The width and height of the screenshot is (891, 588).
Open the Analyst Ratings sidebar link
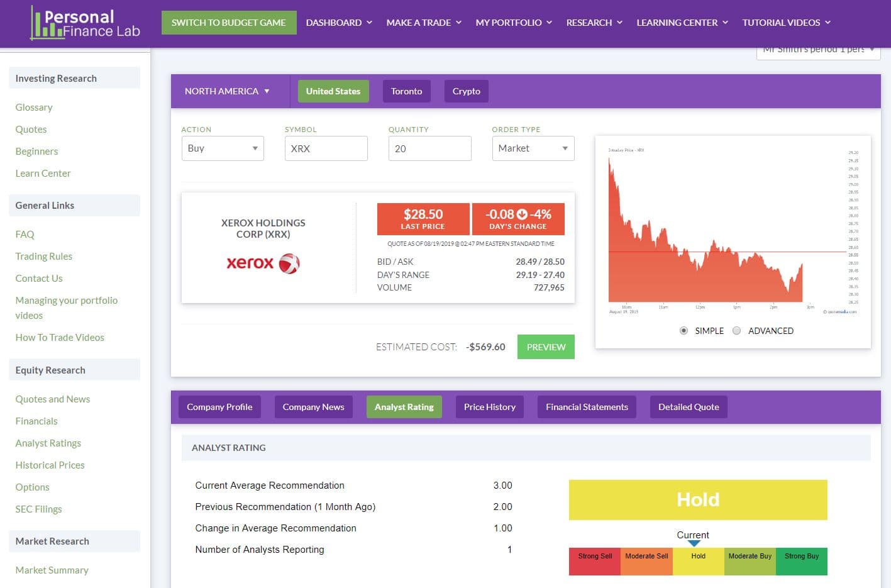coord(48,443)
